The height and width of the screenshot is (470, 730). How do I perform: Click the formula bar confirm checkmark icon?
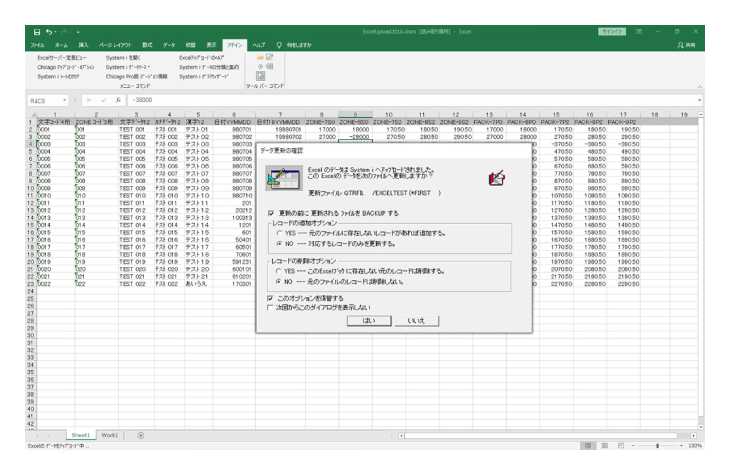[103, 100]
